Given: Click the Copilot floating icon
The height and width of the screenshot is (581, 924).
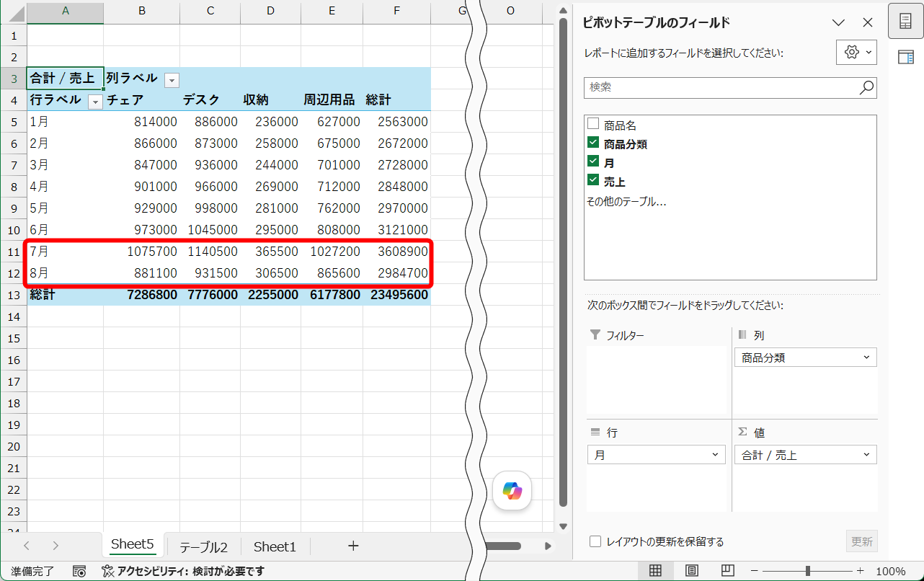Looking at the screenshot, I should 512,491.
